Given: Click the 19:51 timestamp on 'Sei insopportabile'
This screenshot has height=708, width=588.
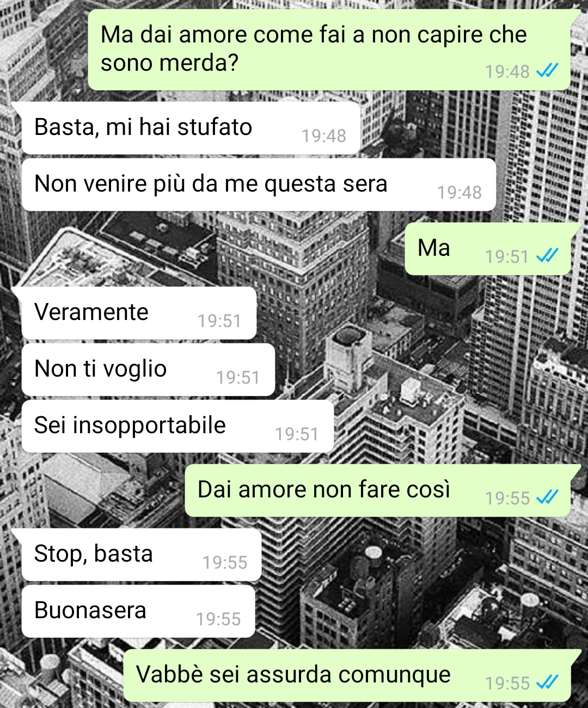Looking at the screenshot, I should click(x=297, y=434).
